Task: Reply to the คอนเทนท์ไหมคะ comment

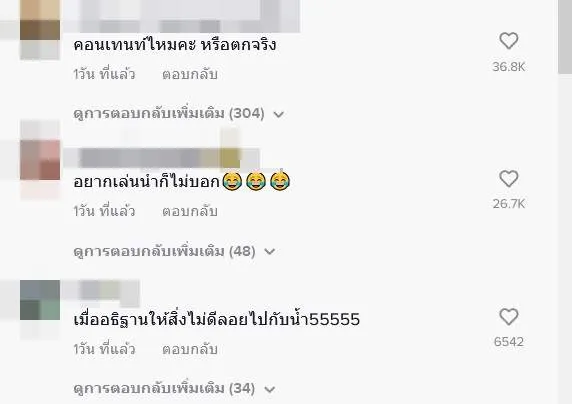Action: coord(190,74)
